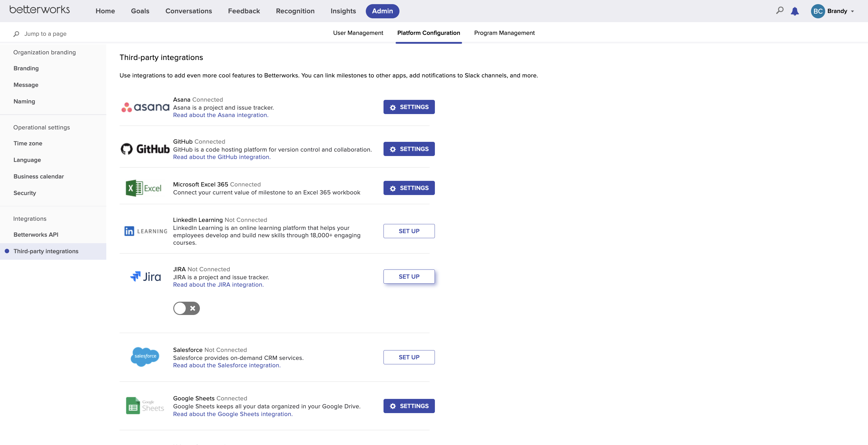Open Microsoft Excel 365 SETTINGS

[x=409, y=188]
